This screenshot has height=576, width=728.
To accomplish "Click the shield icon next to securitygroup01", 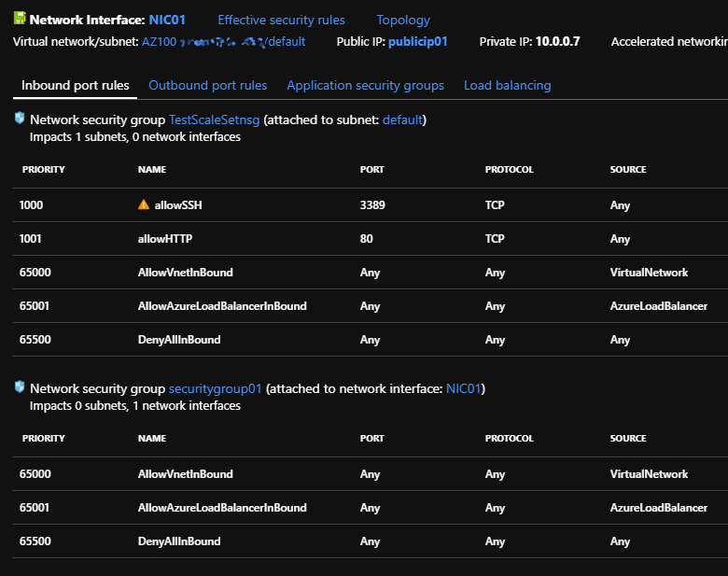I will tap(20, 387).
